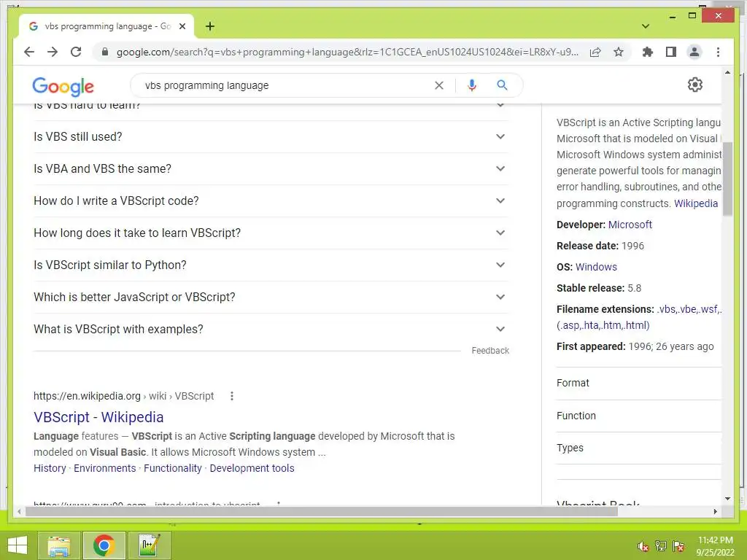Viewport: 747px width, 560px height.
Task: Open File Explorer from the taskbar
Action: click(x=58, y=545)
